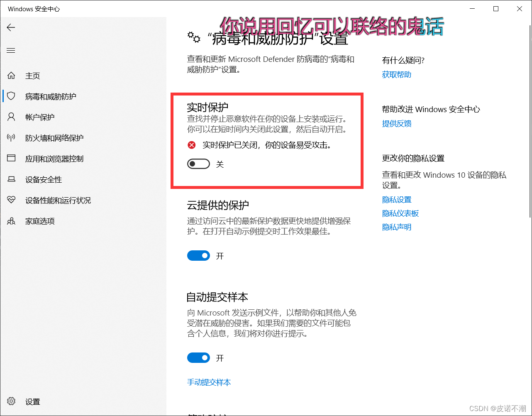Click the 手动提交样本 link
The image size is (532, 416).
[x=209, y=382]
